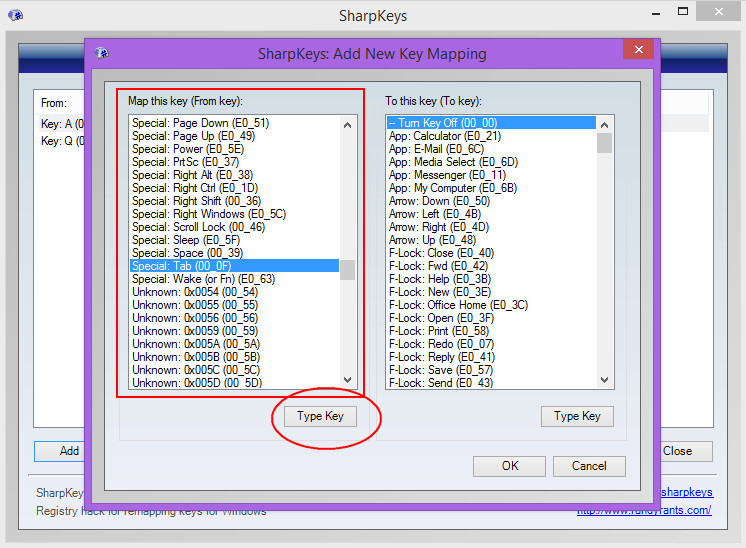
Task: Select Arrow: Right (E0_4D)
Action: point(491,227)
